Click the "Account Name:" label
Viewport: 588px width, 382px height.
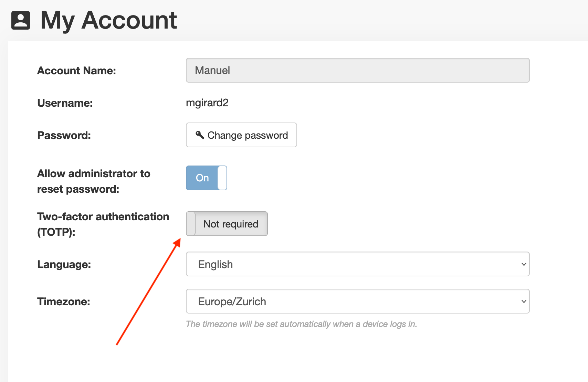pyautogui.click(x=76, y=71)
